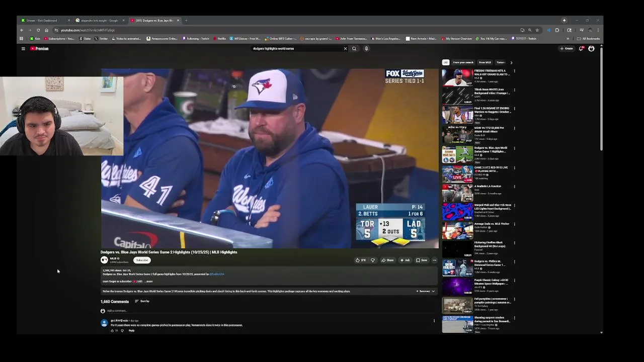Open the MLB channel avatar

(104, 260)
